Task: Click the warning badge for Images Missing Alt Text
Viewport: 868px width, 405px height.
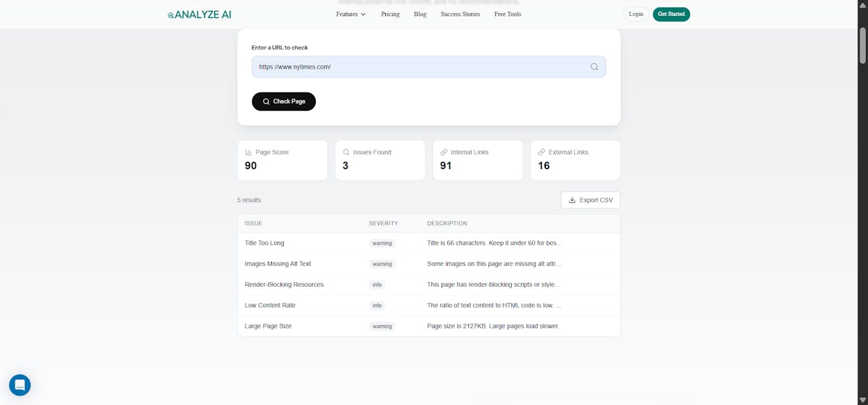Action: click(x=382, y=264)
